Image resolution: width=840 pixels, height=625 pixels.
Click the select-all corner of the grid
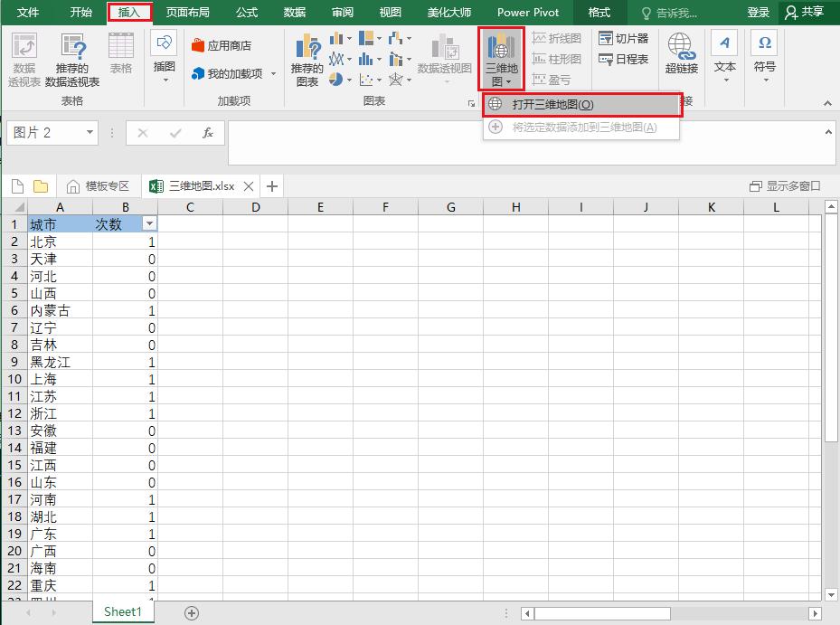[15, 207]
